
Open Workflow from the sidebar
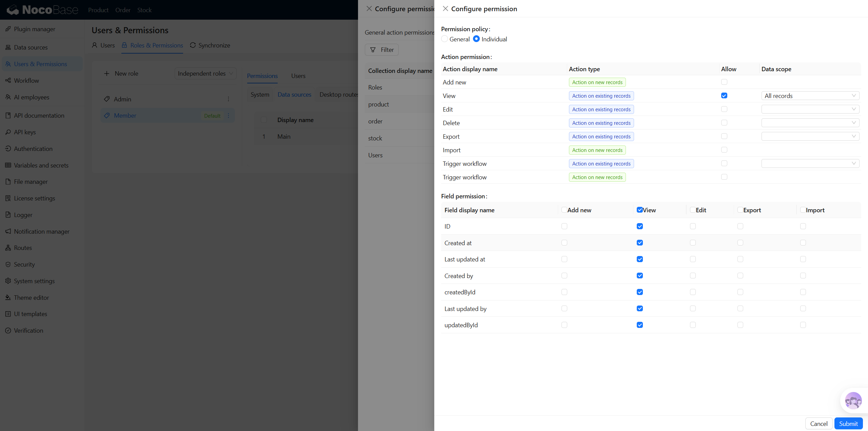(x=27, y=80)
